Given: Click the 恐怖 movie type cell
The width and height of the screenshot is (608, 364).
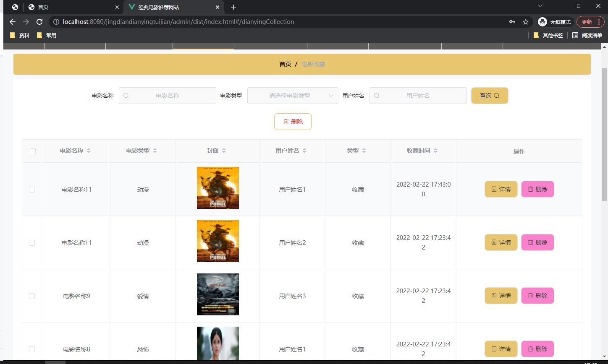Looking at the screenshot, I should [x=143, y=349].
